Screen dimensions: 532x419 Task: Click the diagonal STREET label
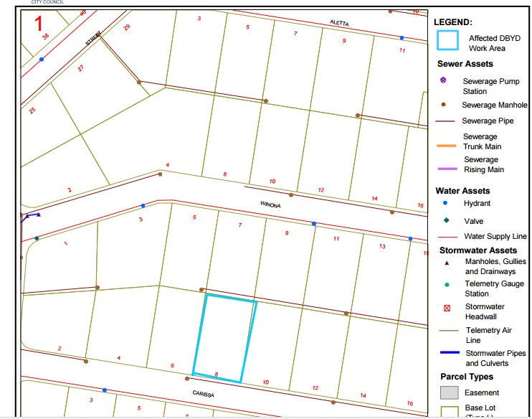click(93, 38)
